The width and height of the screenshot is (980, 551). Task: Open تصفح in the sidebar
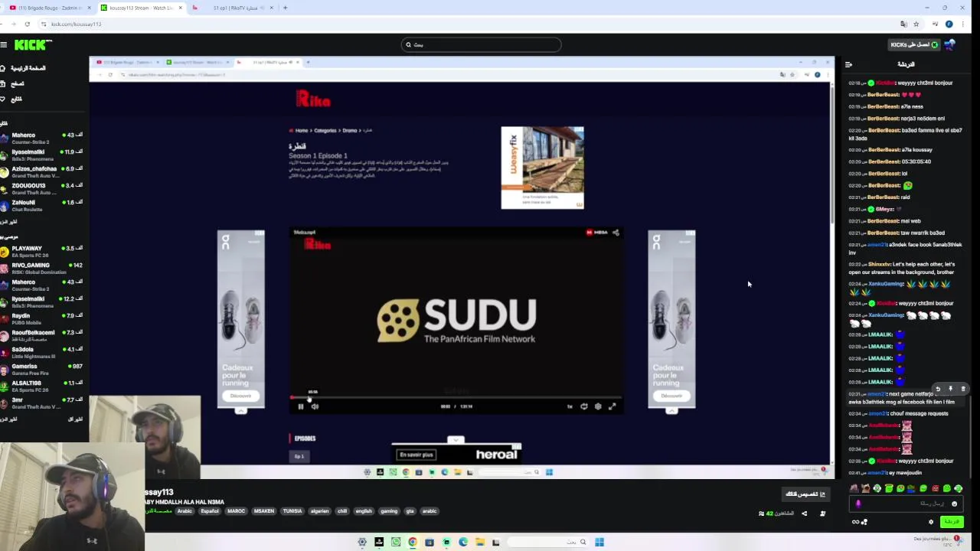(14, 83)
